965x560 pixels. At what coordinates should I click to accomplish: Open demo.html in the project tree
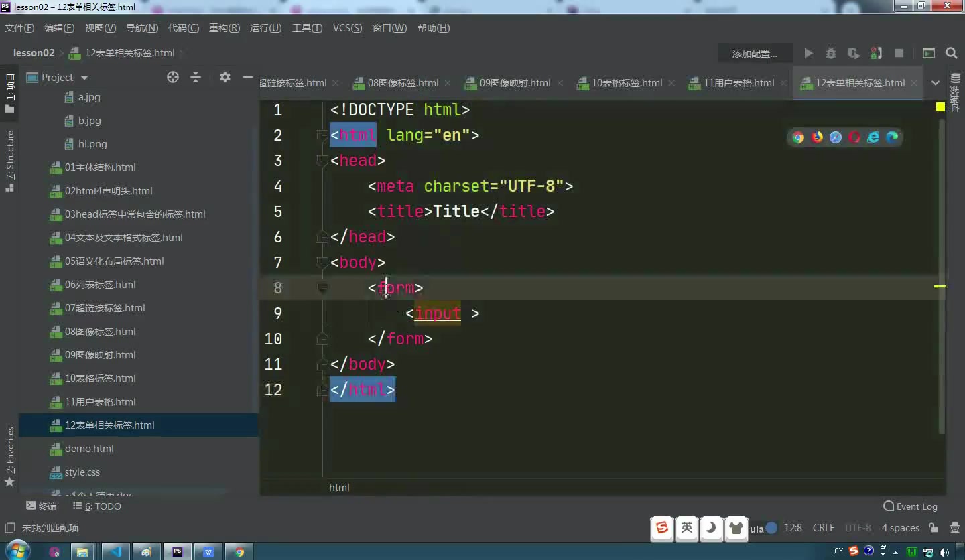click(89, 449)
